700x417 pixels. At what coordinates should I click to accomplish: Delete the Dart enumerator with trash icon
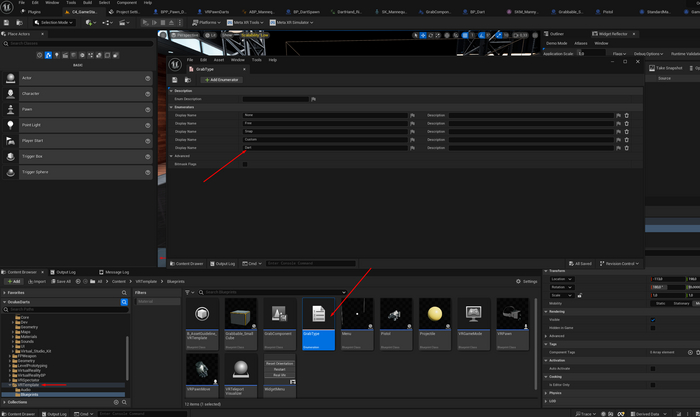[626, 147]
